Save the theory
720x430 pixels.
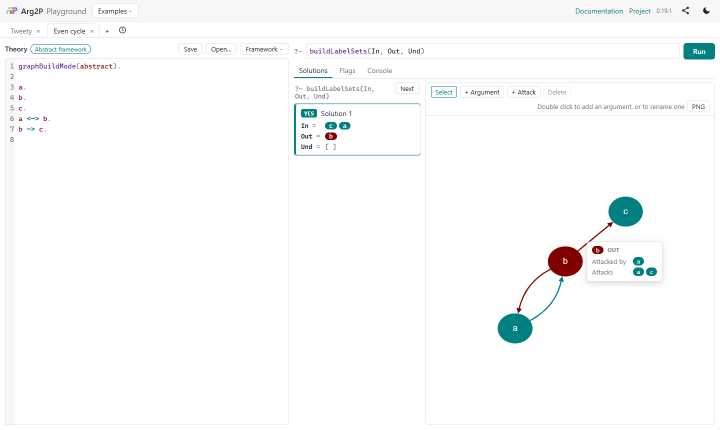tap(190, 49)
